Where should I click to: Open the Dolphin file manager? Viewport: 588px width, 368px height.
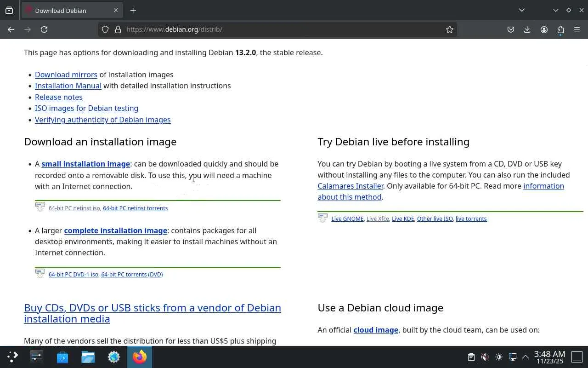pos(88,356)
